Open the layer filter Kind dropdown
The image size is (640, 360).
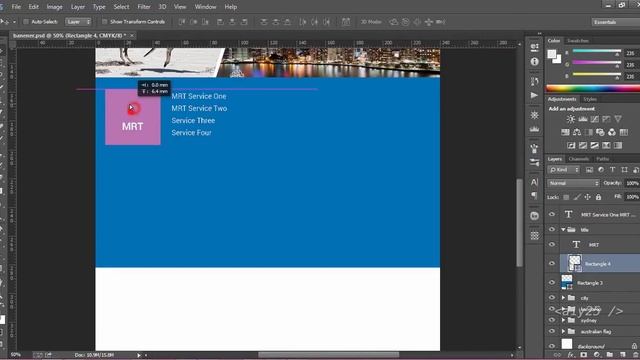point(564,170)
